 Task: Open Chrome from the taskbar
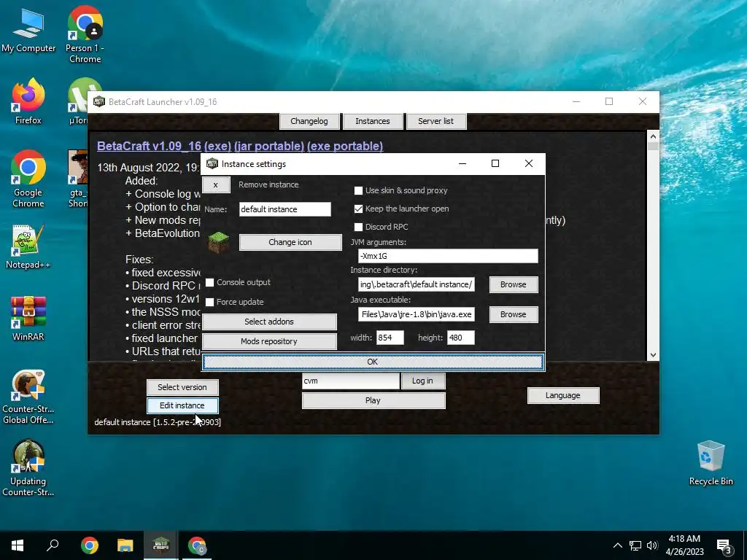pos(90,545)
